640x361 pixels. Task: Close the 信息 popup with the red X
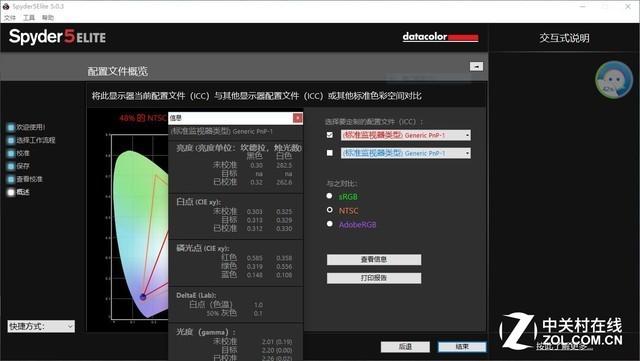pyautogui.click(x=298, y=118)
